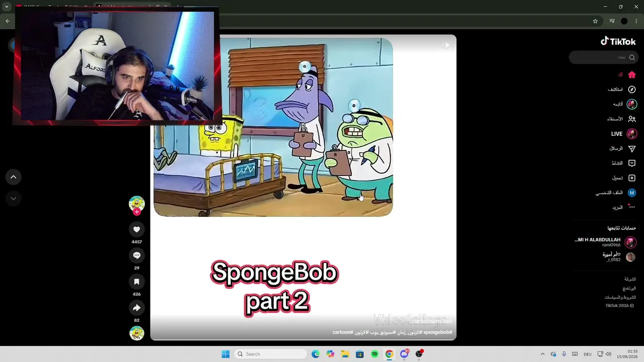Open the Chrome three-dot menu

(636, 21)
